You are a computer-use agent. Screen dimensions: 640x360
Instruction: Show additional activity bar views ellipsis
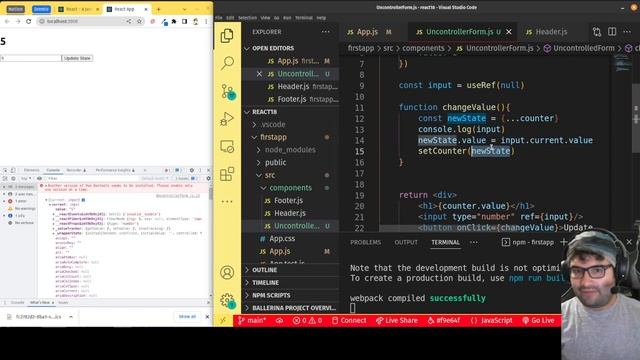pyautogui.click(x=227, y=201)
